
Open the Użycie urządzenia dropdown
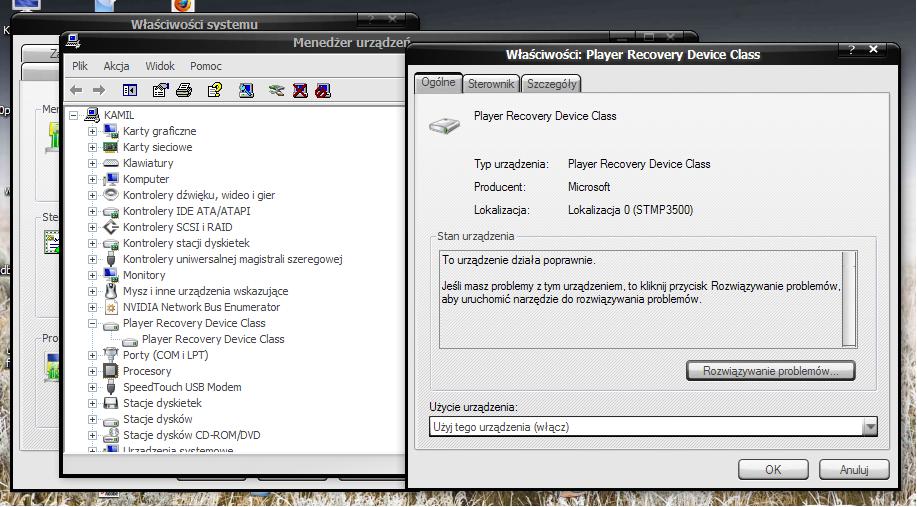[x=870, y=427]
